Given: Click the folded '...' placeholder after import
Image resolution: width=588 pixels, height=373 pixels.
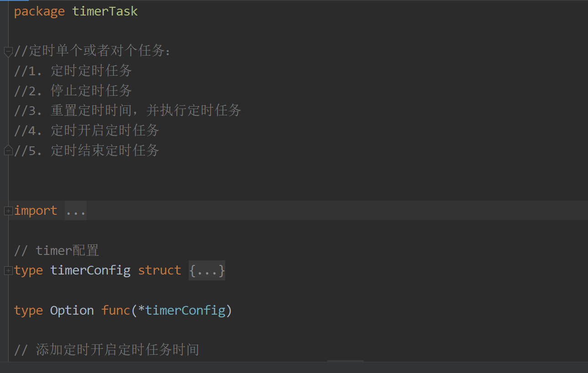Looking at the screenshot, I should click(x=76, y=211).
